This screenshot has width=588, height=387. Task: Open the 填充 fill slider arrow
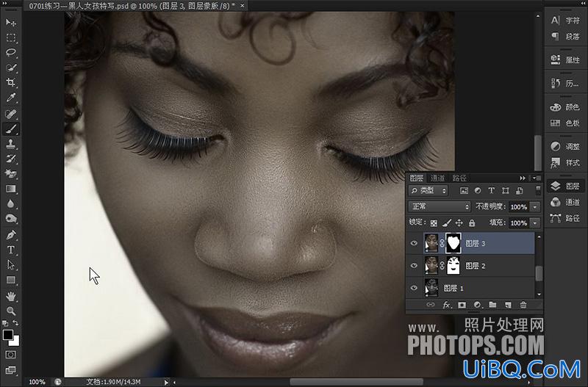click(535, 223)
